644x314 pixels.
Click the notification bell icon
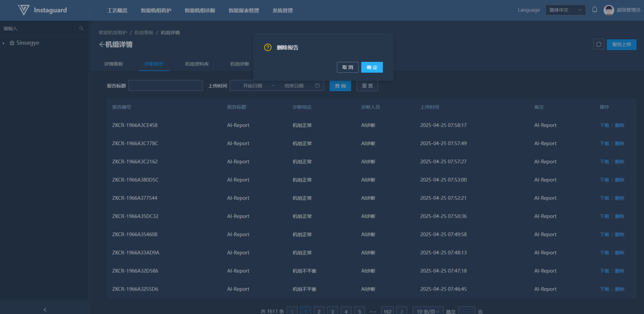click(594, 10)
